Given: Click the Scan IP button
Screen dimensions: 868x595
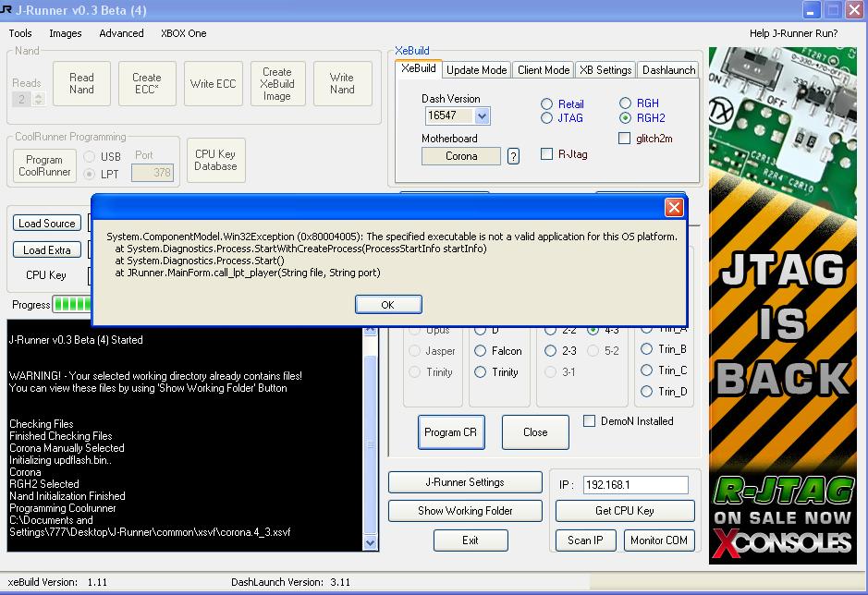Looking at the screenshot, I should [x=585, y=540].
